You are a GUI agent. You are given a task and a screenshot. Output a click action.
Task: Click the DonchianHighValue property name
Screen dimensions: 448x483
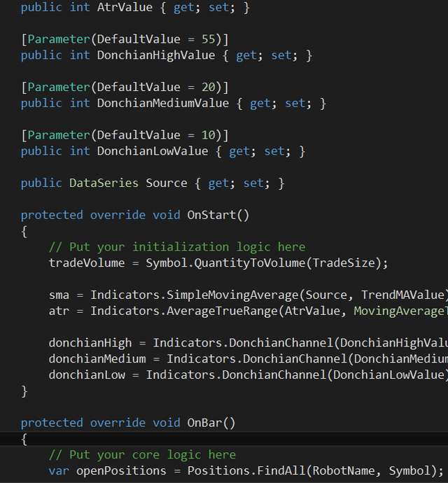point(156,55)
